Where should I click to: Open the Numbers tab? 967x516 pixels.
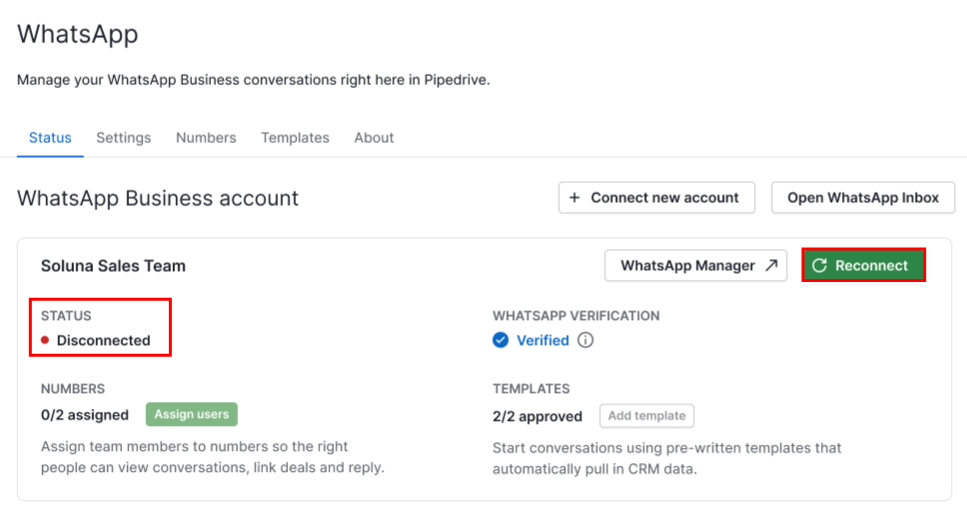[x=206, y=137]
